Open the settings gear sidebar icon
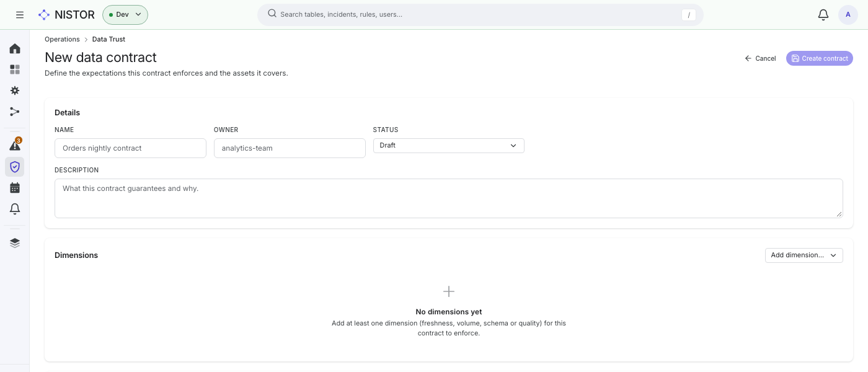The height and width of the screenshot is (372, 868). pyautogui.click(x=15, y=91)
